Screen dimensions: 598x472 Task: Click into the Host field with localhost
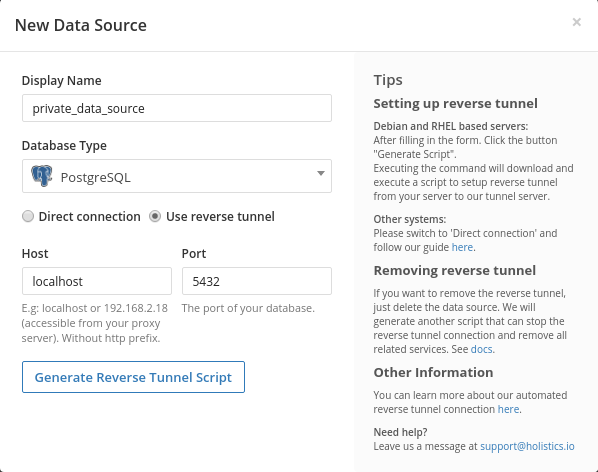pyautogui.click(x=97, y=281)
